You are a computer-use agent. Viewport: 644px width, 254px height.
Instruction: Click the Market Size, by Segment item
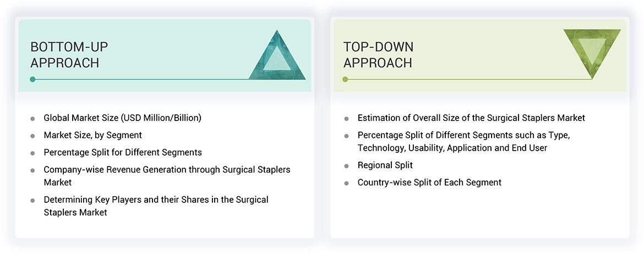point(92,135)
